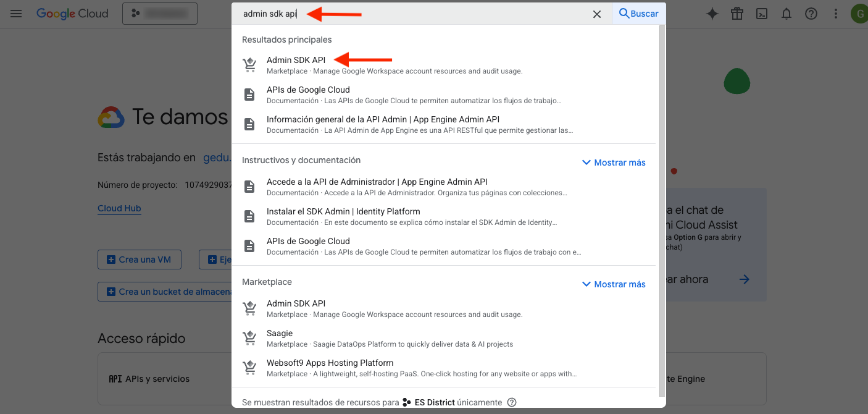Open the help question mark icon
The image size is (868, 414).
point(811,14)
